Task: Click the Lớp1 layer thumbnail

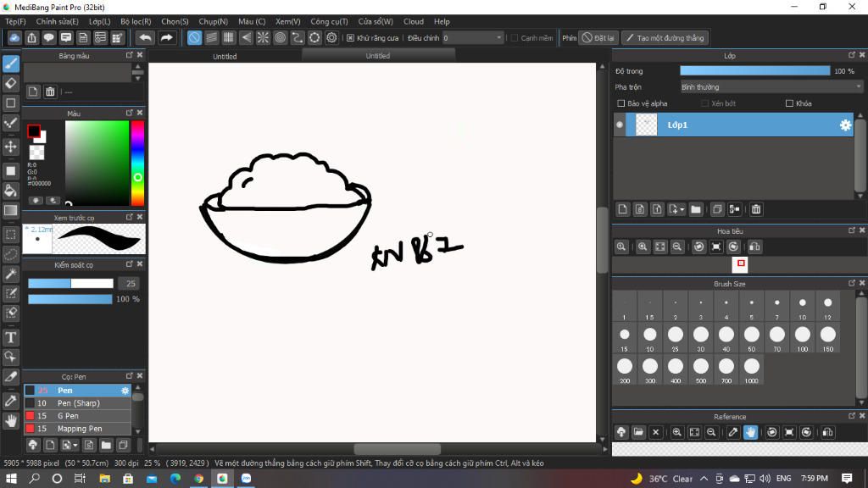Action: pyautogui.click(x=646, y=125)
